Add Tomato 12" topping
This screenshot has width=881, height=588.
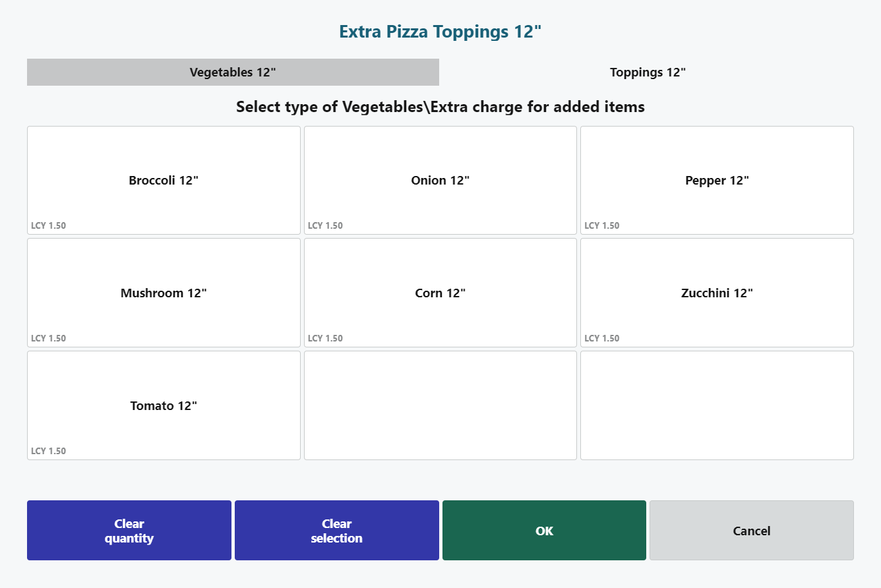coord(164,405)
